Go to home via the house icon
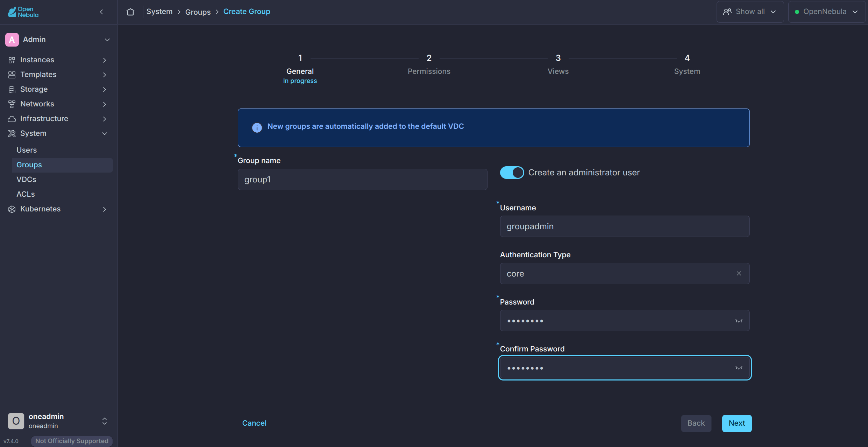This screenshot has height=447, width=868. 130,12
